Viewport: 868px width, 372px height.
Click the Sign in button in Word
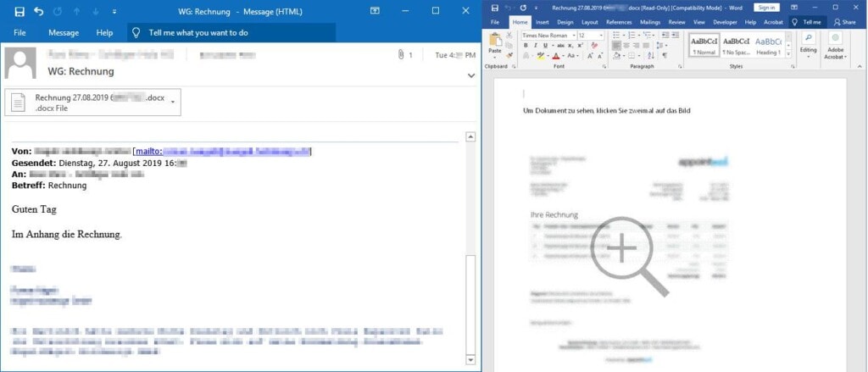tap(766, 8)
